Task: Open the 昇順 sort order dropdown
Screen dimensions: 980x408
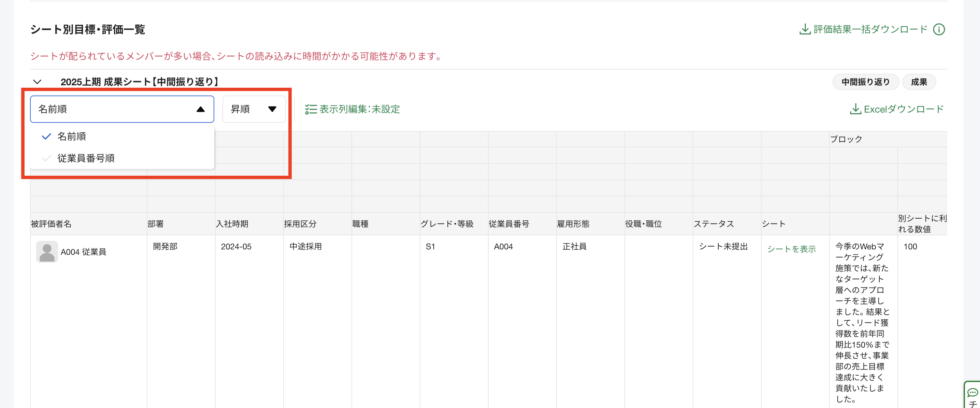Action: pyautogui.click(x=254, y=109)
